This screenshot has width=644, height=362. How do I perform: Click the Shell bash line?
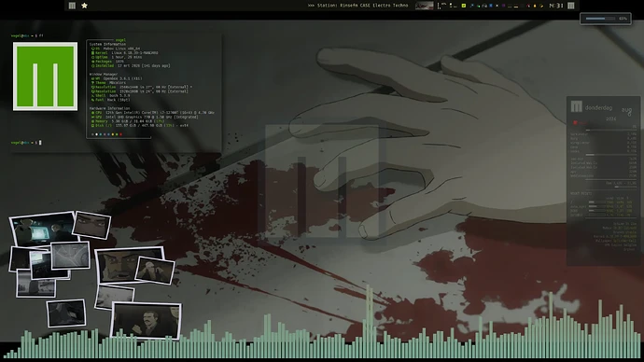coord(110,95)
